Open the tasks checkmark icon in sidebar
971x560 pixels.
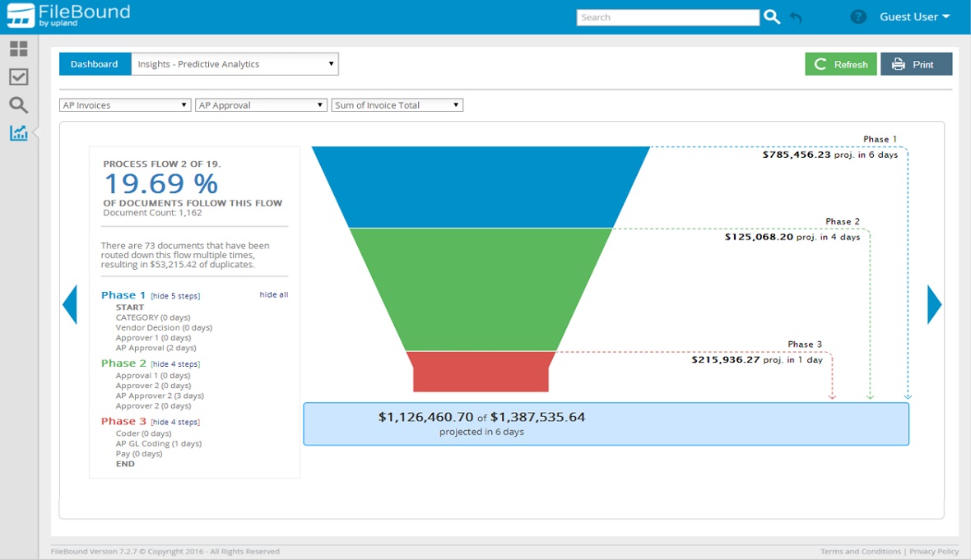click(x=18, y=77)
